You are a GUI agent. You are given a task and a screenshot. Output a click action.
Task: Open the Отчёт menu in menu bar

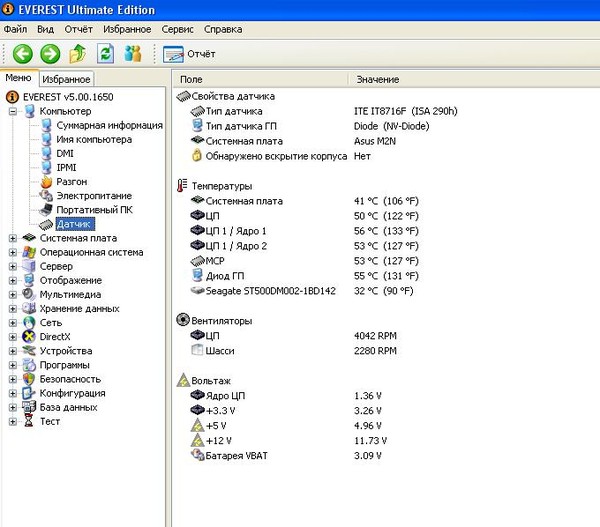click(78, 29)
